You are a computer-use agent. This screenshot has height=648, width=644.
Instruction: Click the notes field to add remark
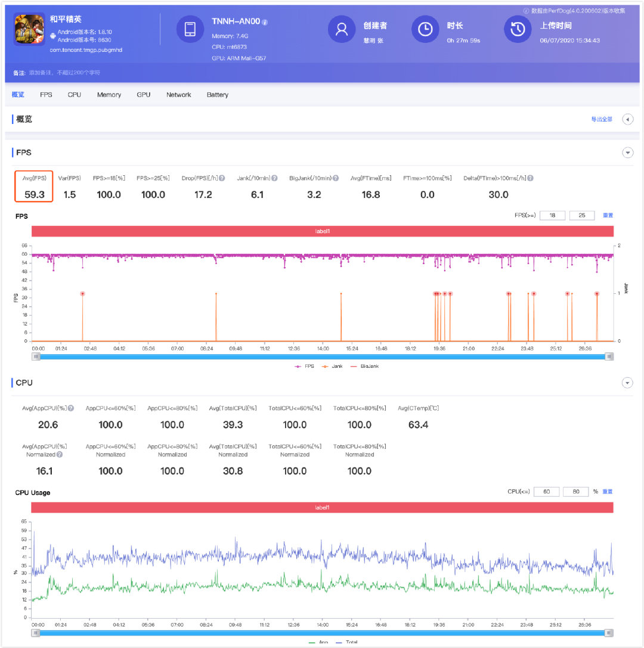click(64, 73)
